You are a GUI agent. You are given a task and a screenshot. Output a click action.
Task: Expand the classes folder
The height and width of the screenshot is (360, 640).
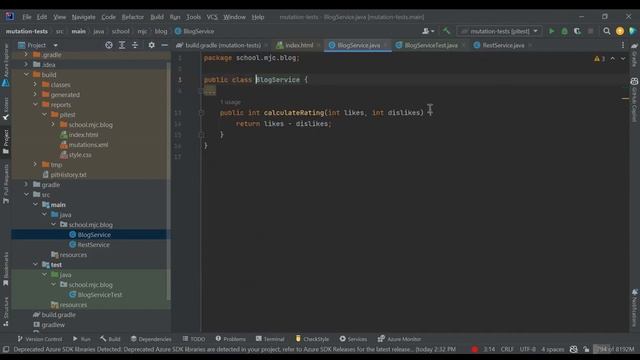(36, 84)
